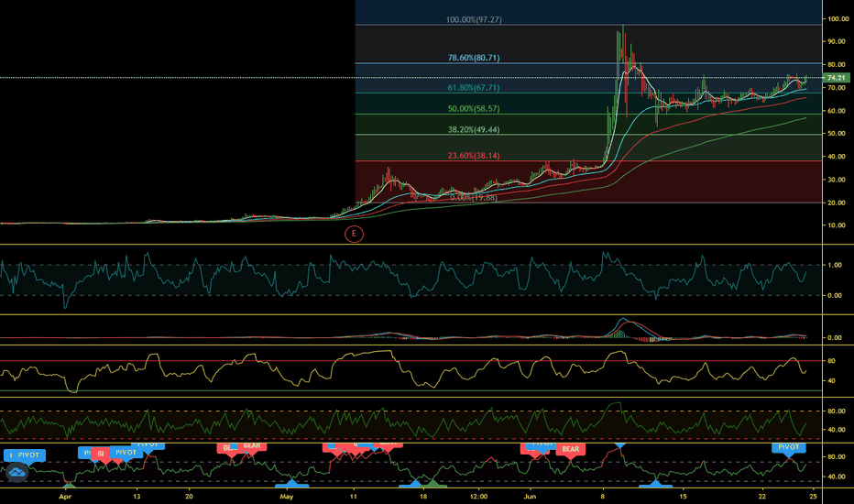
Task: Click the 100.00%(97.27) Fibonacci level label
Action: click(x=474, y=19)
